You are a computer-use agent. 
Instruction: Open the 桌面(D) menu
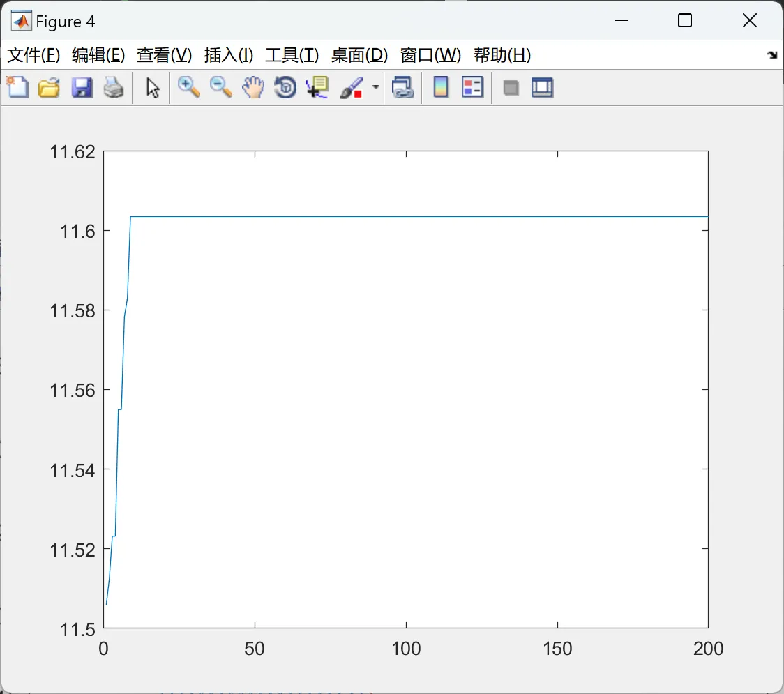359,55
